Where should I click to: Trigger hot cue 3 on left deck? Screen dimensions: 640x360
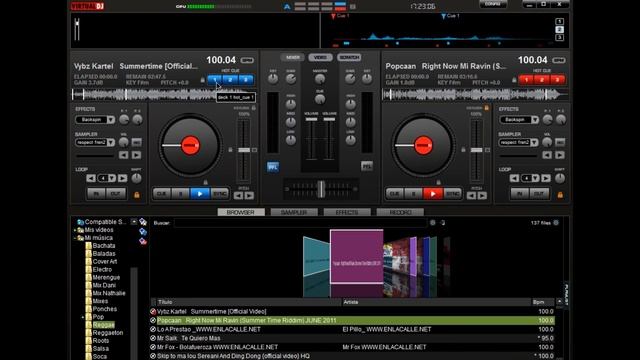pos(246,80)
